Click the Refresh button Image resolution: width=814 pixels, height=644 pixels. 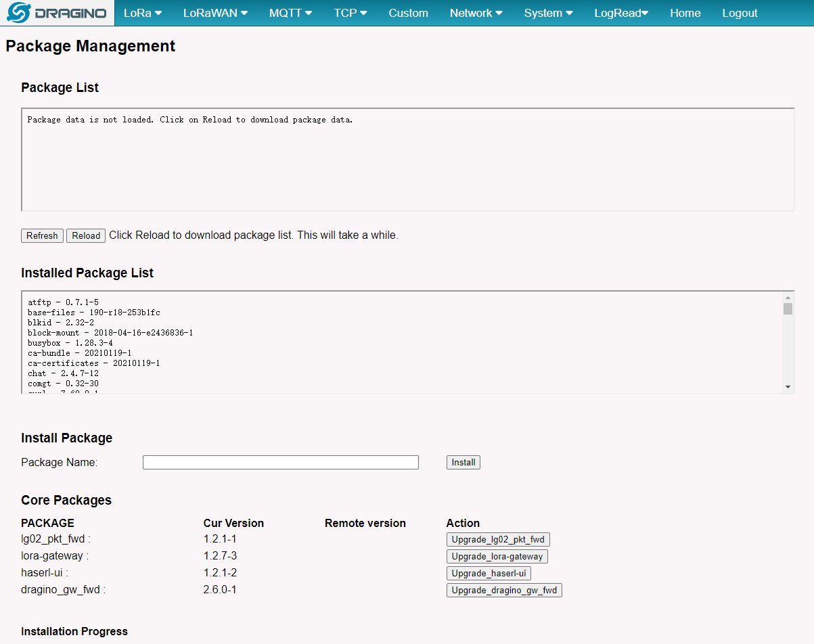[x=42, y=235]
